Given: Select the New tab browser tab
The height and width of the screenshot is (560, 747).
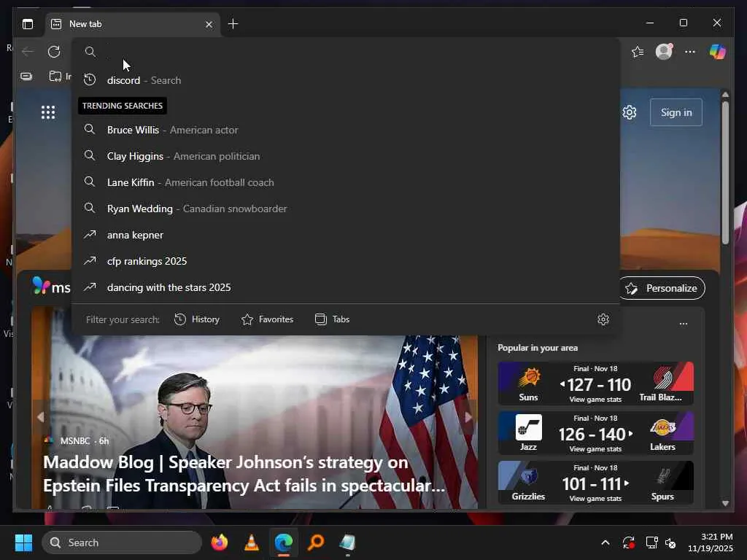Looking at the screenshot, I should click(133, 24).
